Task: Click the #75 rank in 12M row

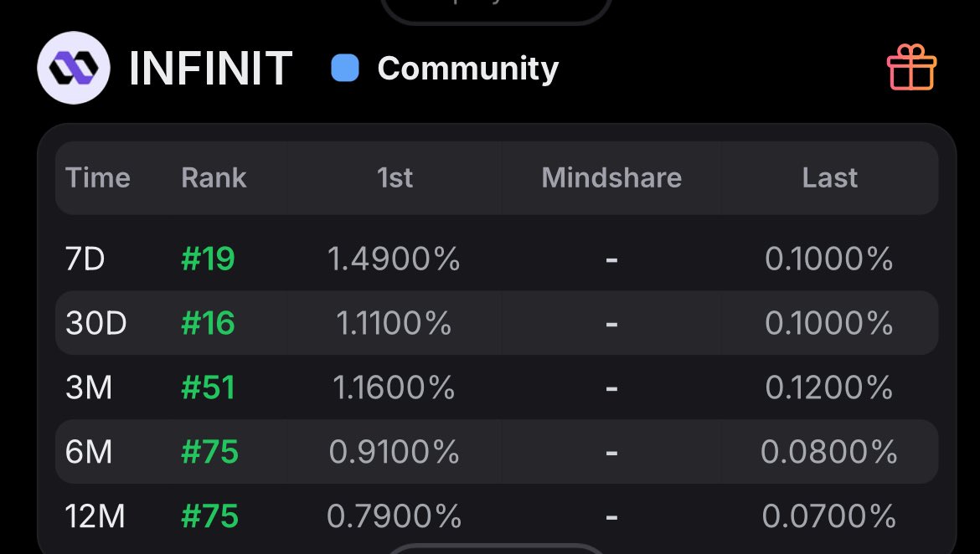Action: coord(210,516)
